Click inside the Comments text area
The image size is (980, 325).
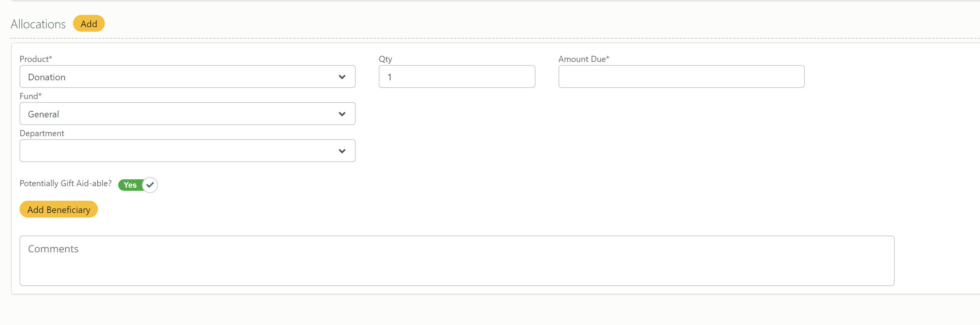[457, 261]
